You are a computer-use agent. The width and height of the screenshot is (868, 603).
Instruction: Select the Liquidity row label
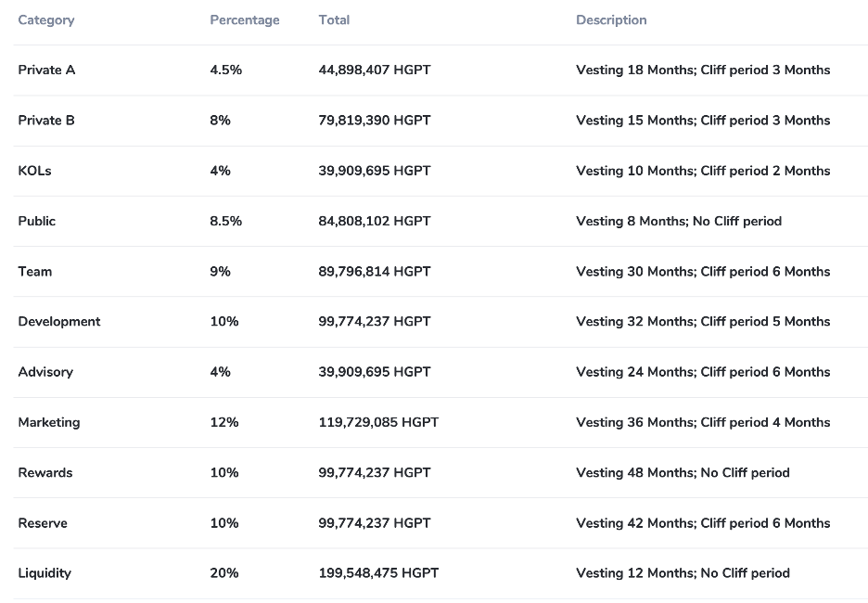pyautogui.click(x=45, y=573)
